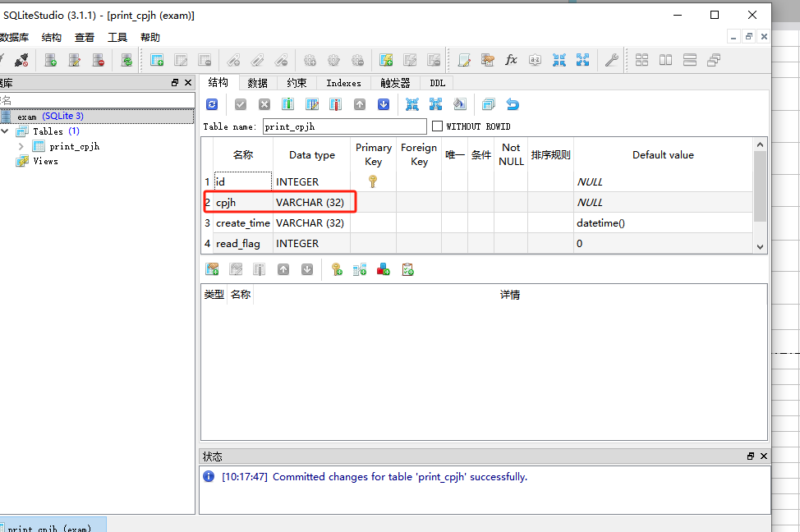Click the commit structure changes checkmark
Viewport: 800px width, 532px height.
point(241,104)
